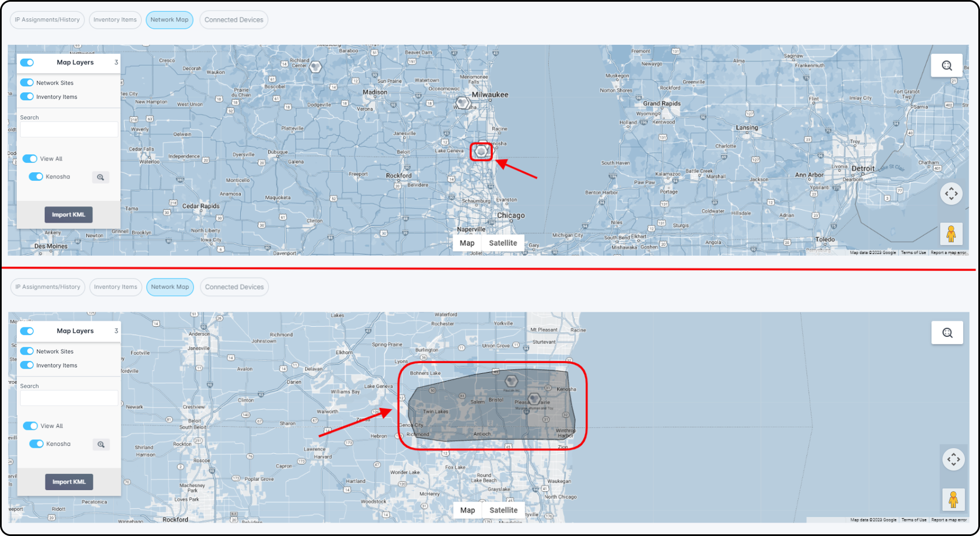Viewport: 980px width, 536px height.
Task: Open Connected Devices tab in bottom panel
Action: (x=234, y=287)
